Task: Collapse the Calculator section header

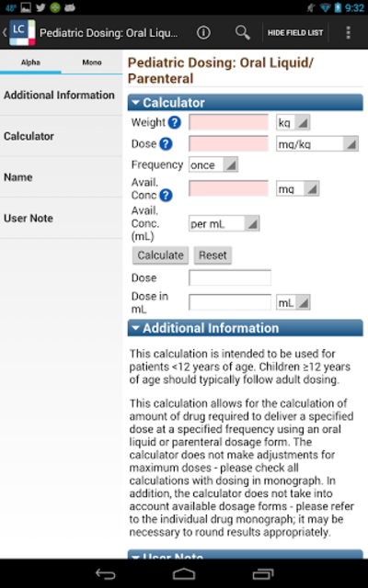Action: pyautogui.click(x=246, y=102)
